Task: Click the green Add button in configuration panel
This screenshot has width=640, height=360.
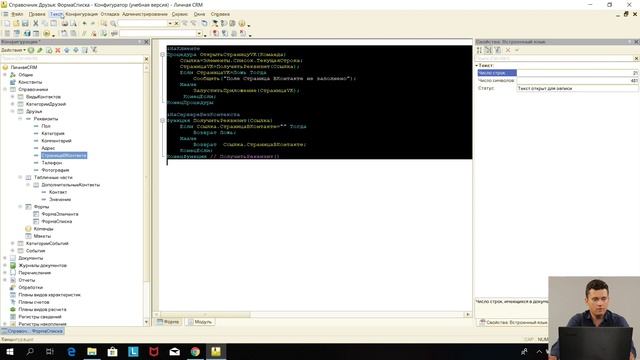Action: click(x=31, y=50)
